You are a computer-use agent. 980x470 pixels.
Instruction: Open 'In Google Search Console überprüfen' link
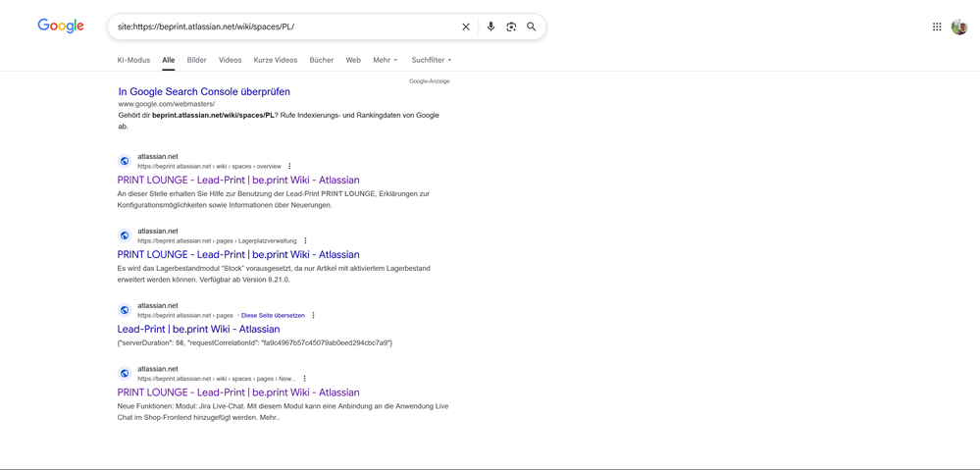(204, 92)
